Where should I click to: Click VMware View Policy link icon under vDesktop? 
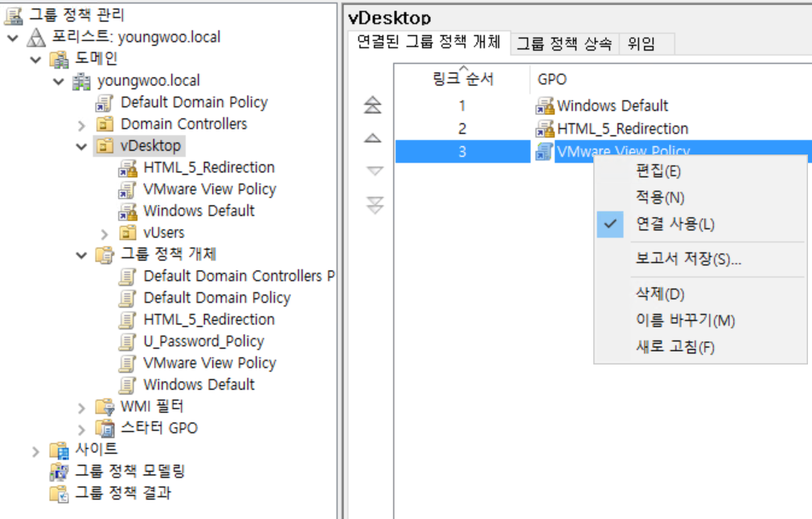coord(127,190)
